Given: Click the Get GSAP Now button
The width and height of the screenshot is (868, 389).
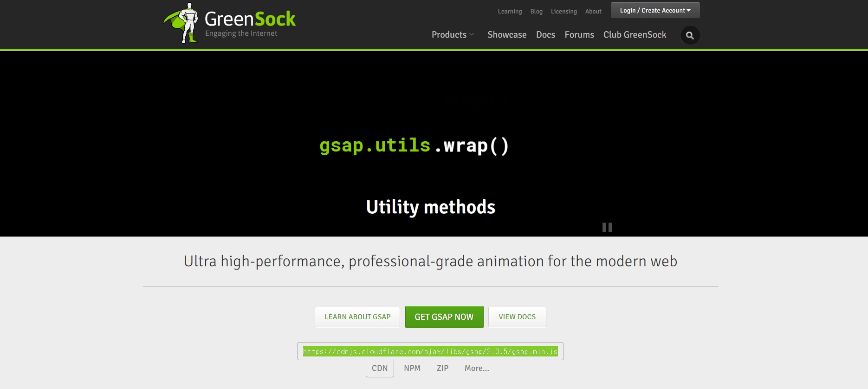Looking at the screenshot, I should 444,317.
